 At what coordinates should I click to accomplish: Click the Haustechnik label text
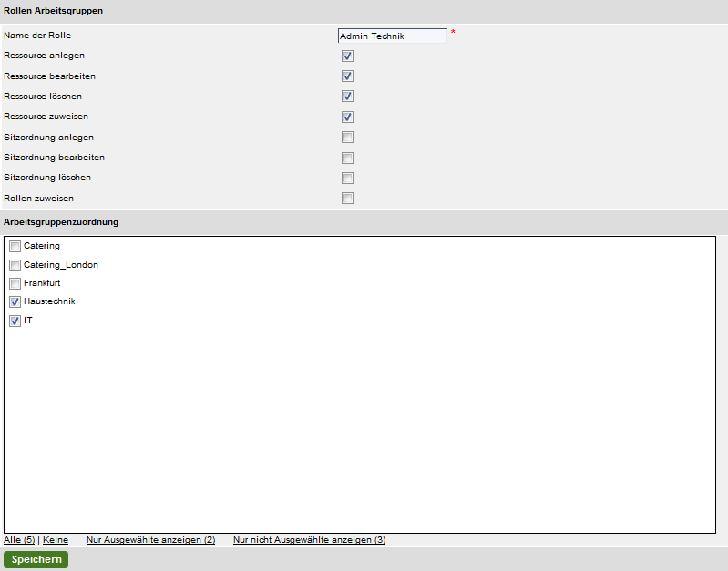point(49,301)
